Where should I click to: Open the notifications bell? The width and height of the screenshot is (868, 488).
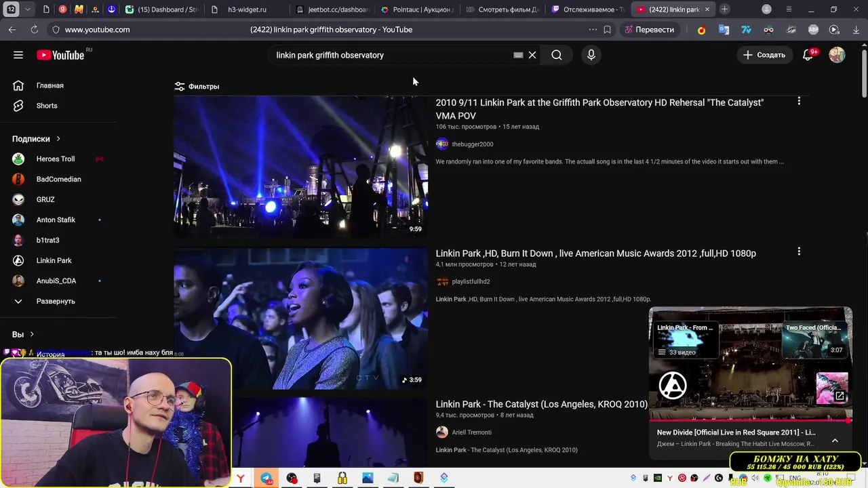(x=808, y=55)
